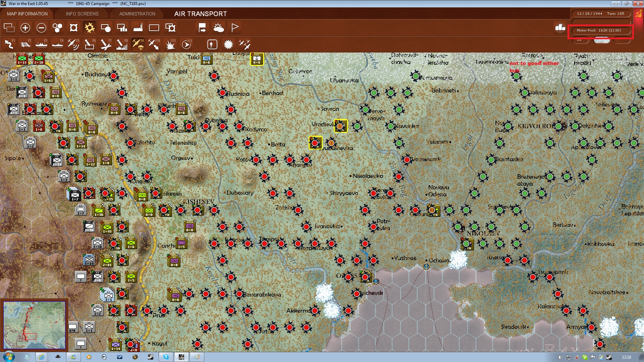Toggle the rectangle-with-ring display icon

(x=170, y=28)
